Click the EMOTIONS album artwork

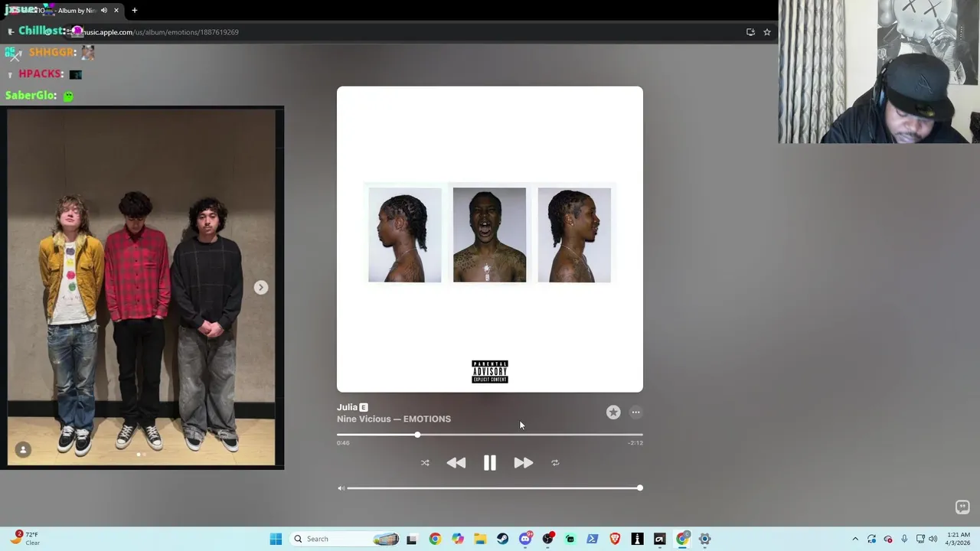pyautogui.click(x=490, y=240)
